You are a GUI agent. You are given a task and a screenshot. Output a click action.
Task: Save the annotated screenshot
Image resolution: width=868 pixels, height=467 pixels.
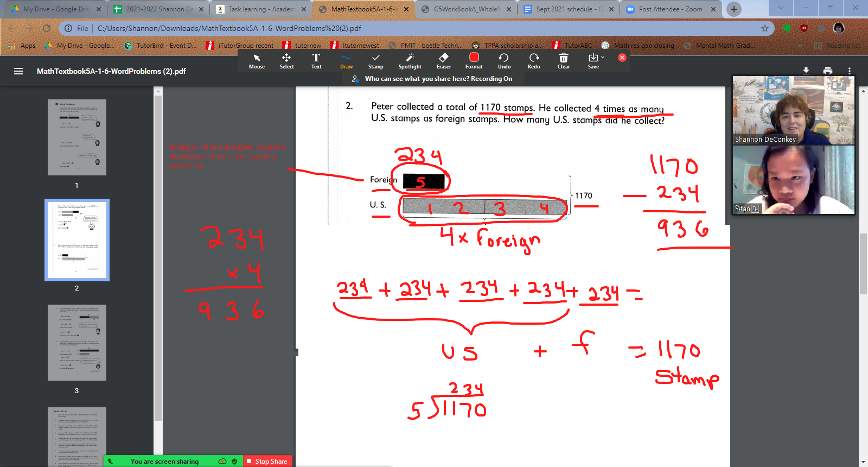click(x=593, y=61)
